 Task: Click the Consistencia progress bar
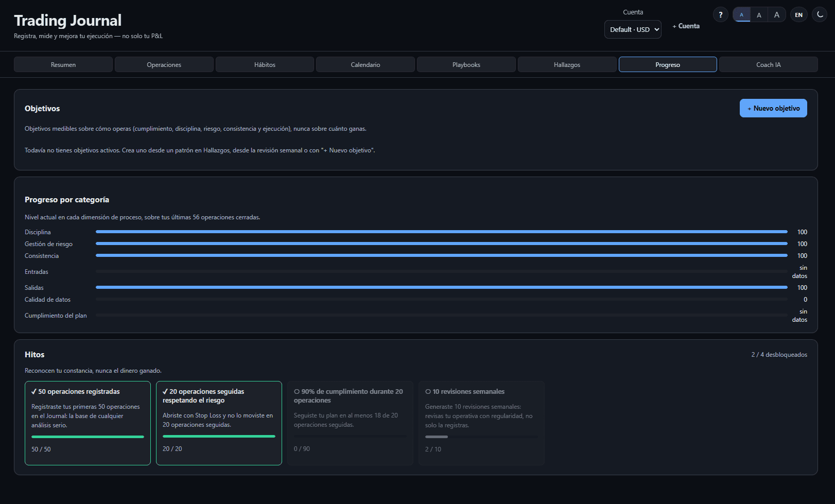[442, 255]
